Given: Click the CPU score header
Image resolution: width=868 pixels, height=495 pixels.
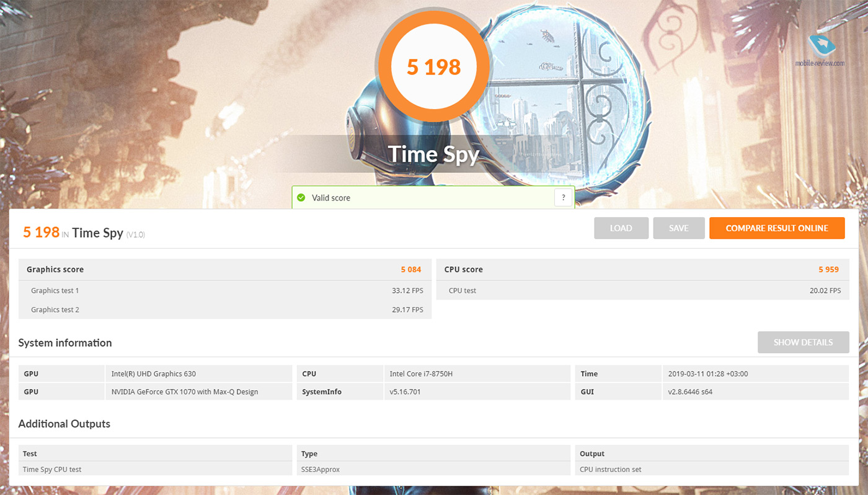Looking at the screenshot, I should click(463, 269).
